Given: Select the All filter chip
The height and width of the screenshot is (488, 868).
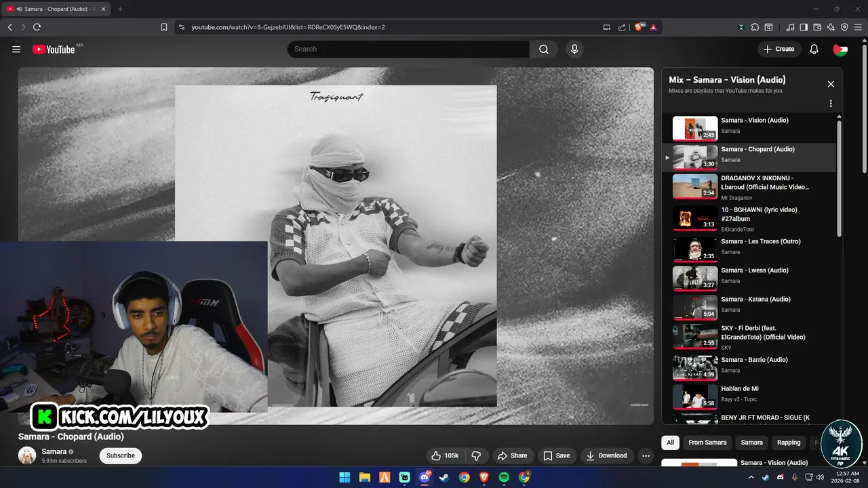Looking at the screenshot, I should point(670,443).
